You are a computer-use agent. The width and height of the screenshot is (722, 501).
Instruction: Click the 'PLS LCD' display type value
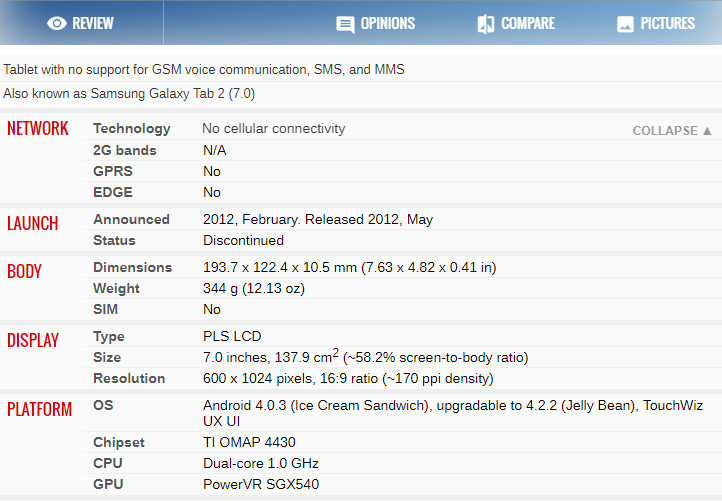(232, 336)
